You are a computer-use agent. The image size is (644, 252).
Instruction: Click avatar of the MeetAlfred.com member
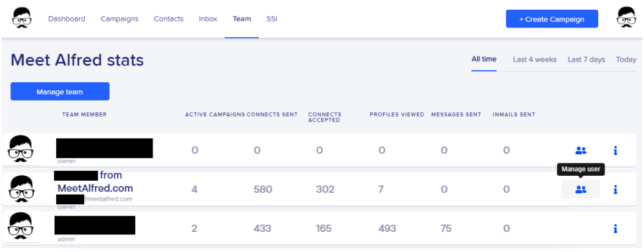point(21,189)
